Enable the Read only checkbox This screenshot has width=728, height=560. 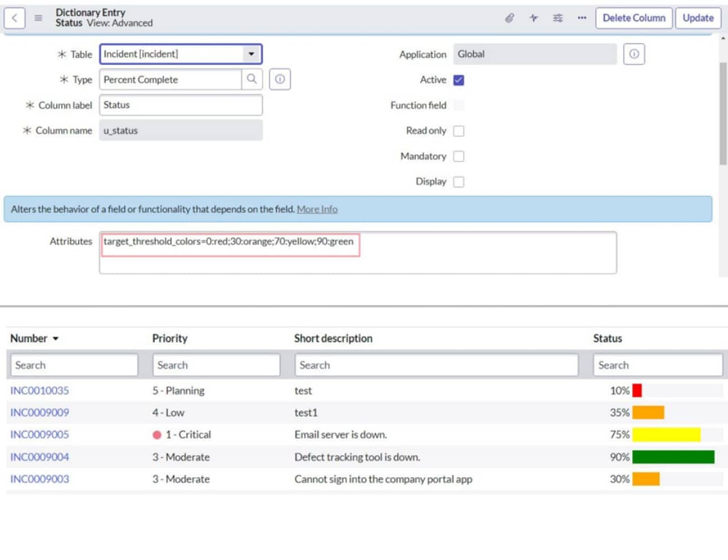click(x=459, y=130)
